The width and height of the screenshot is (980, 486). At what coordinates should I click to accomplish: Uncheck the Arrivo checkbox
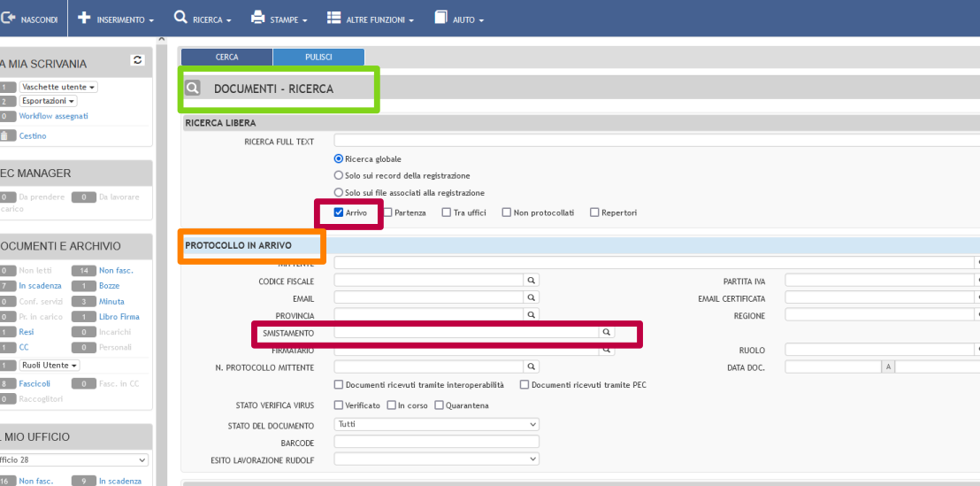[339, 212]
